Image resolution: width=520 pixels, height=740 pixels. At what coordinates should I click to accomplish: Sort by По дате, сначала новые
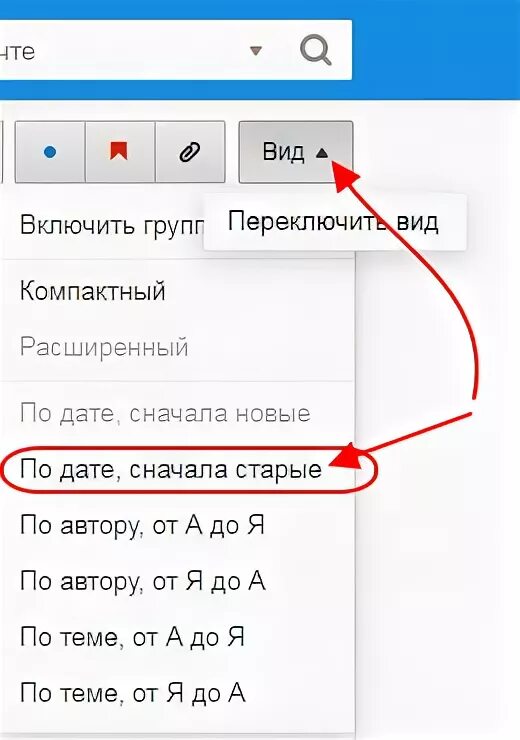tap(165, 413)
